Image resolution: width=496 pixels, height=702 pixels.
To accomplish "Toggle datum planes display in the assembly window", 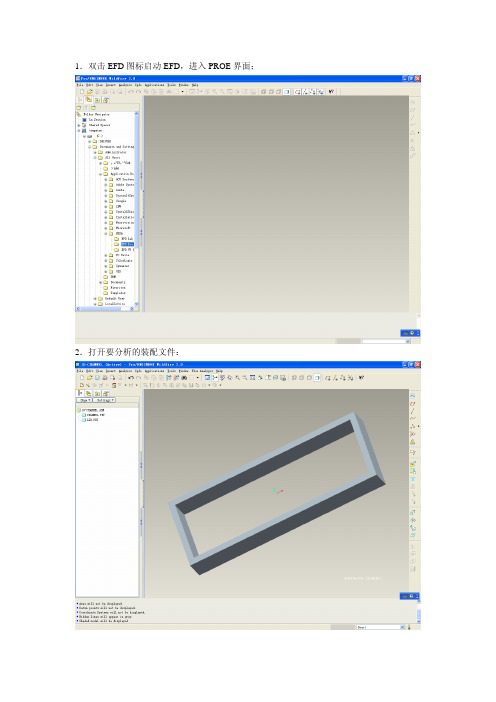I will (x=328, y=378).
